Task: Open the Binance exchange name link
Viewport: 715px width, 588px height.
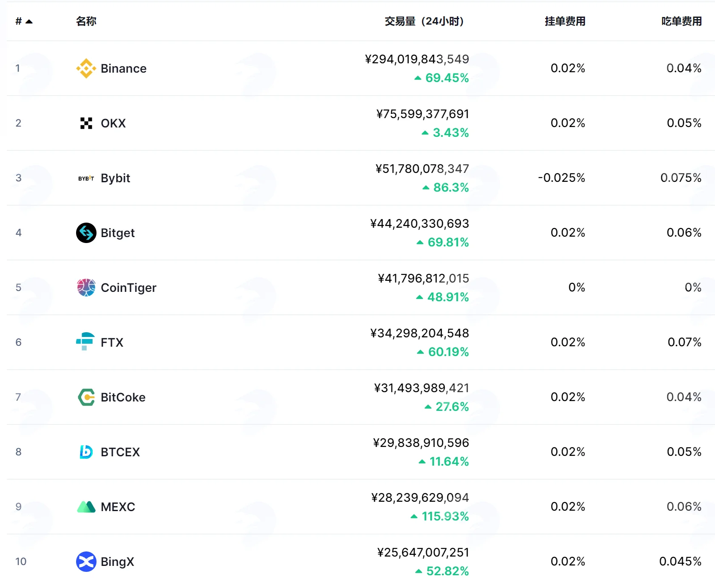Action: [x=124, y=68]
